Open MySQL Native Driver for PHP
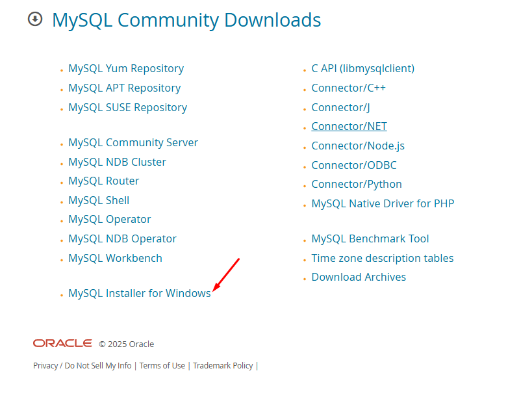This screenshot has width=532, height=399. click(x=383, y=203)
